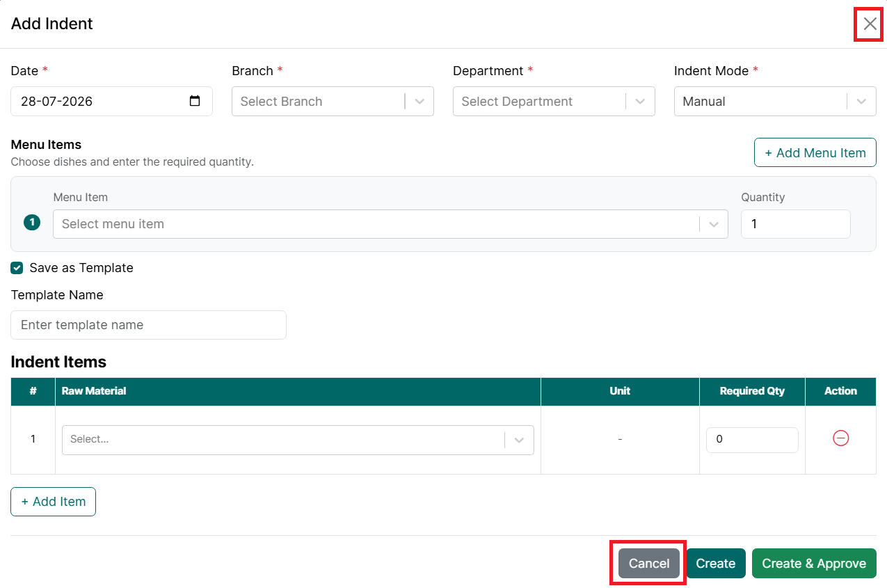Remove indent item row 1
The height and width of the screenshot is (588, 887).
click(840, 438)
